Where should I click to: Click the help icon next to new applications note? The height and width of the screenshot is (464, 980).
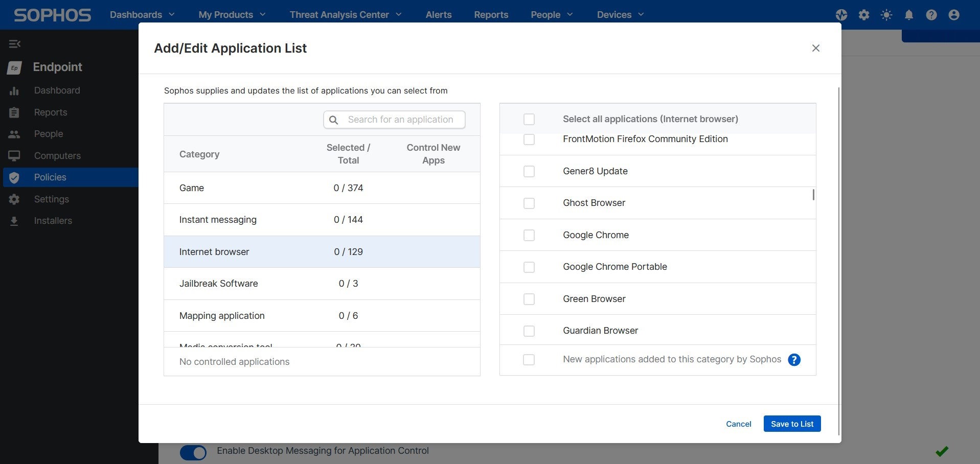click(x=794, y=360)
